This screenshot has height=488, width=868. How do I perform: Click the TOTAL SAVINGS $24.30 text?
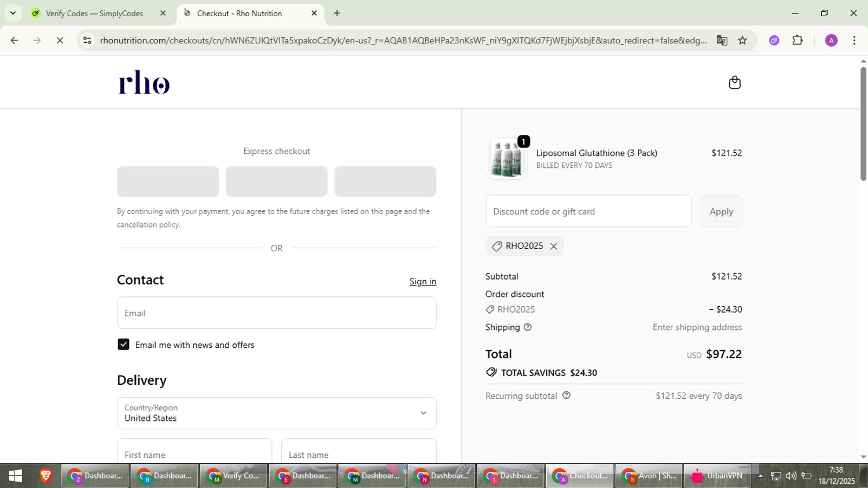pos(549,373)
